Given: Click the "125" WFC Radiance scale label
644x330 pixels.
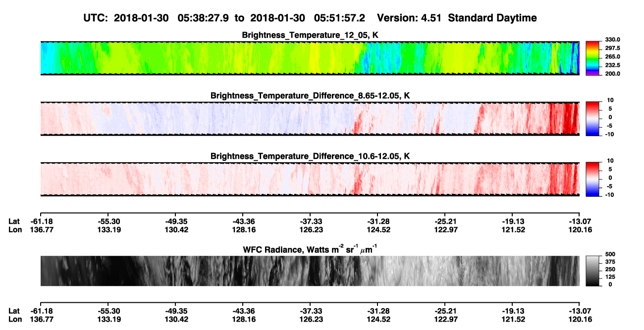Looking at the screenshot, I should [x=610, y=277].
